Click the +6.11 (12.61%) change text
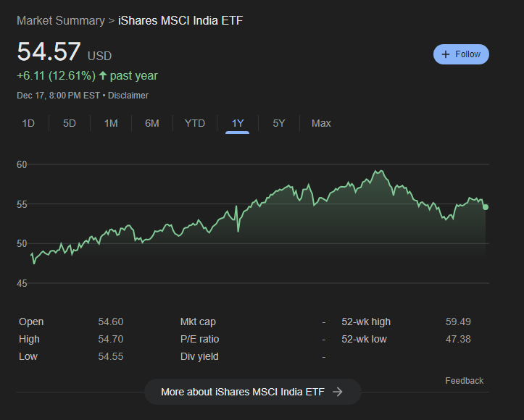Viewport: 524px width, 420px height. click(x=56, y=76)
